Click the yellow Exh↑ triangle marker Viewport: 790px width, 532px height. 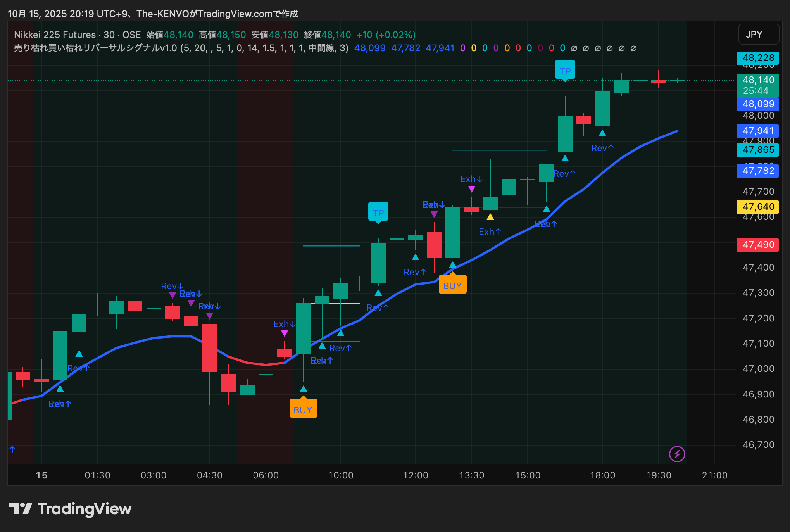click(490, 217)
